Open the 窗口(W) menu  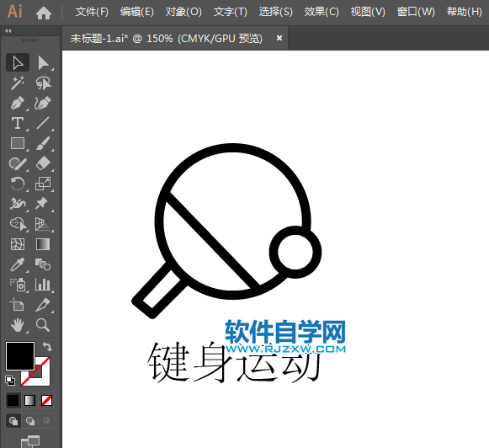pyautogui.click(x=416, y=12)
